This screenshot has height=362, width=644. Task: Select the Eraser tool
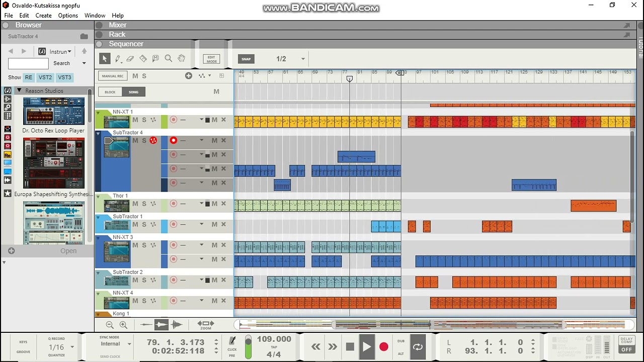[x=130, y=59]
